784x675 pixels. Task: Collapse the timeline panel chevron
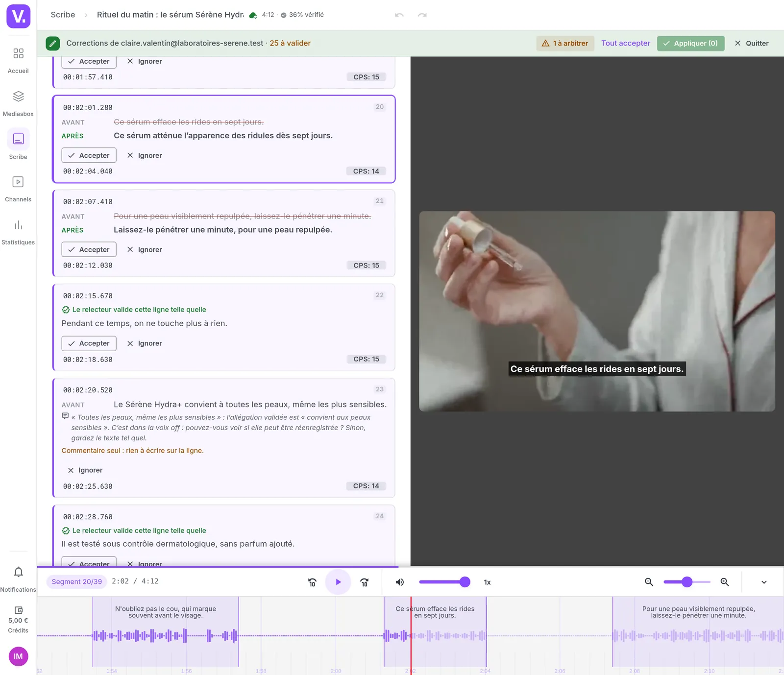tap(764, 582)
